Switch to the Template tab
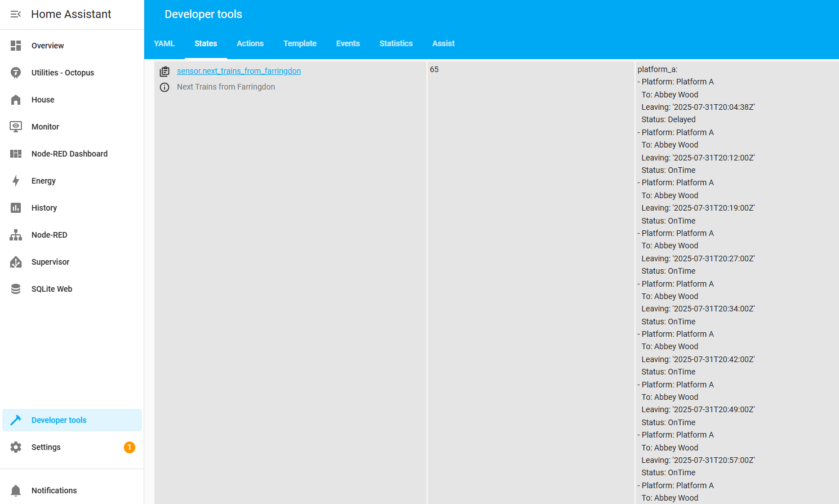Viewport: 839px width, 504px height. (300, 43)
